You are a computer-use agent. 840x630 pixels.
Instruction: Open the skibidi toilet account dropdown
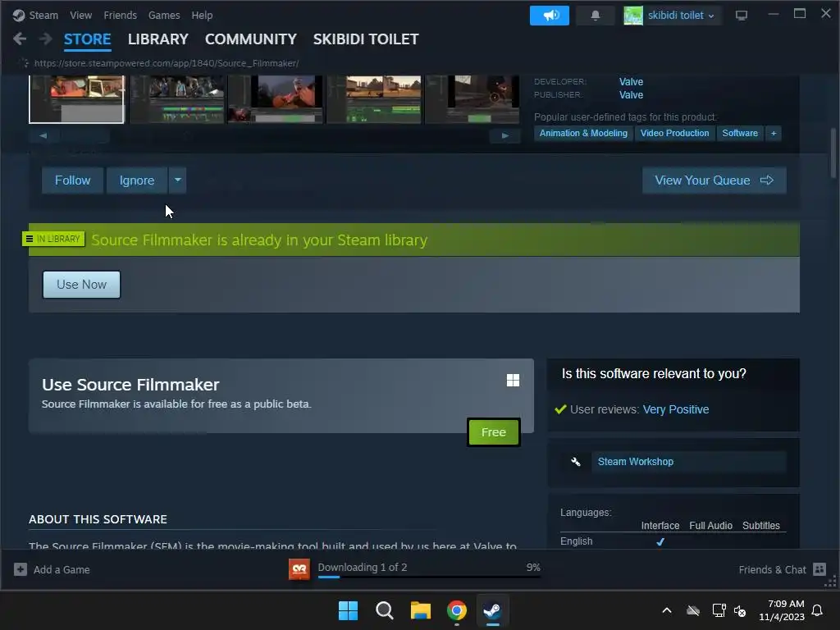(x=681, y=16)
